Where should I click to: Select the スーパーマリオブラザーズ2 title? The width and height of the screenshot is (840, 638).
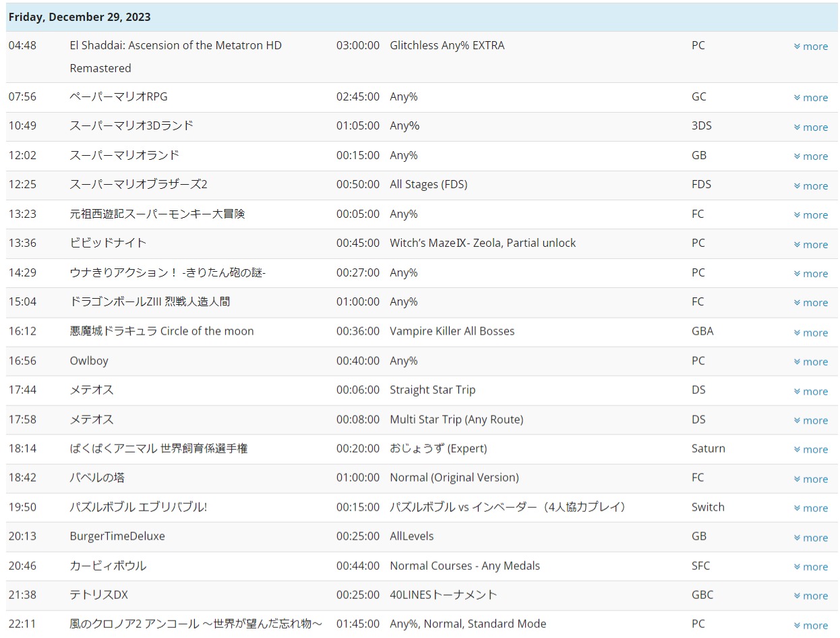138,184
